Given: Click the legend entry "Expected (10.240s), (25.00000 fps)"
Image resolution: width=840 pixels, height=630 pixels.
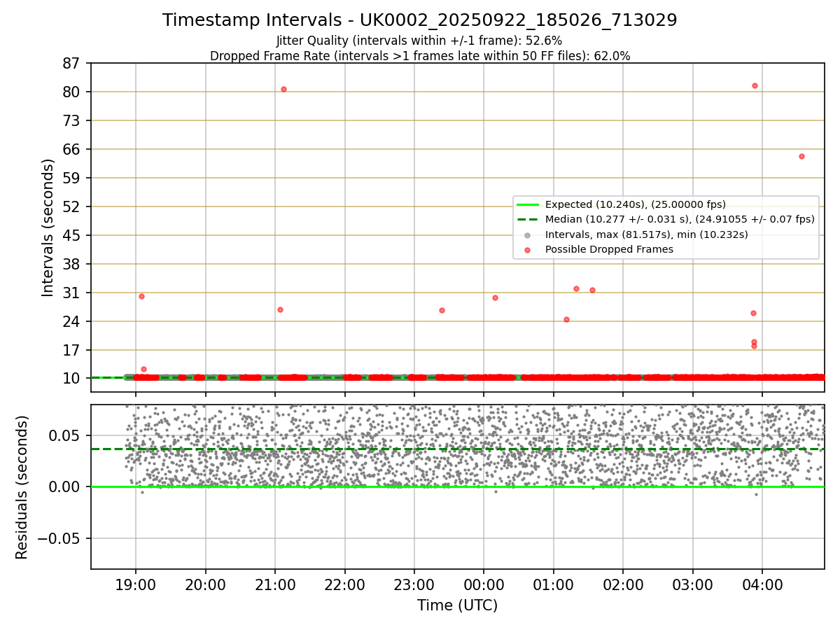Looking at the screenshot, I should tap(635, 204).
